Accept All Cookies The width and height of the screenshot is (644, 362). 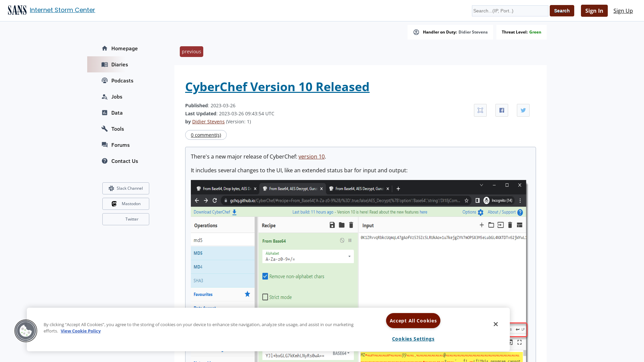(413, 321)
